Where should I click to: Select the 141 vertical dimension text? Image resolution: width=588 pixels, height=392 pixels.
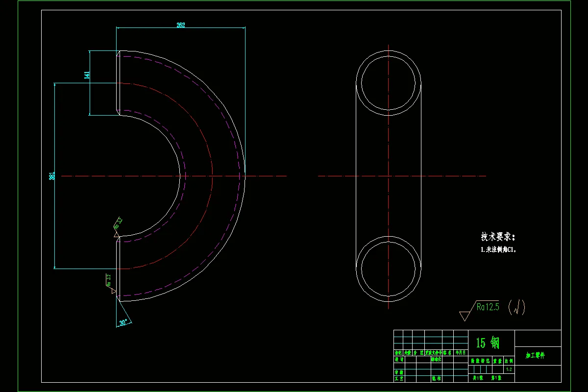click(87, 75)
